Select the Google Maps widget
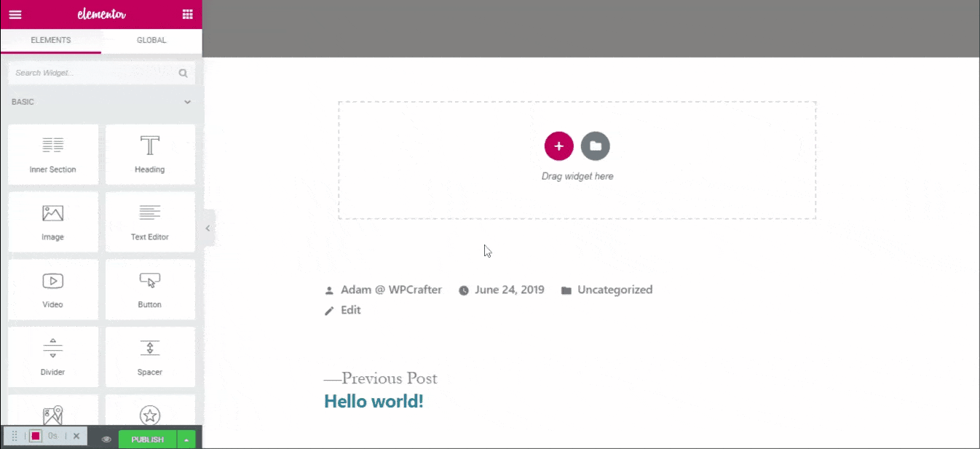Viewport: 980px width, 449px height. tap(53, 410)
